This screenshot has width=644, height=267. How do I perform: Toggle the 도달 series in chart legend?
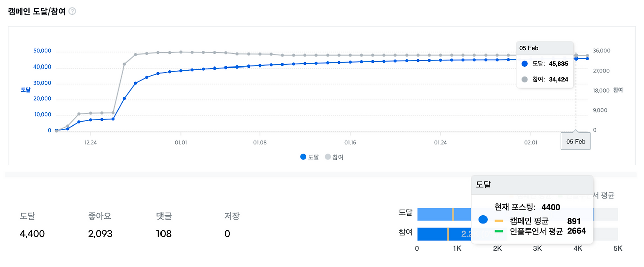[309, 157]
